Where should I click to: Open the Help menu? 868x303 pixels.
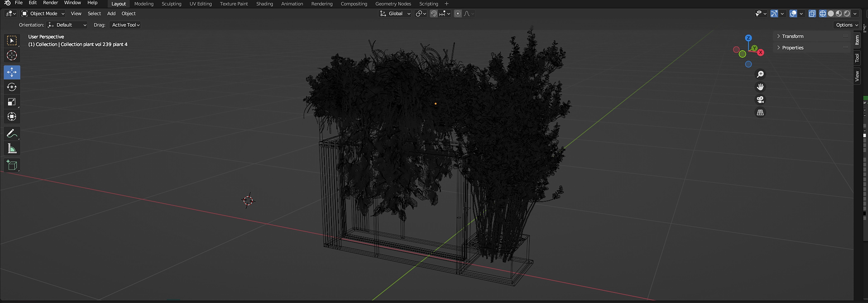coord(92,3)
